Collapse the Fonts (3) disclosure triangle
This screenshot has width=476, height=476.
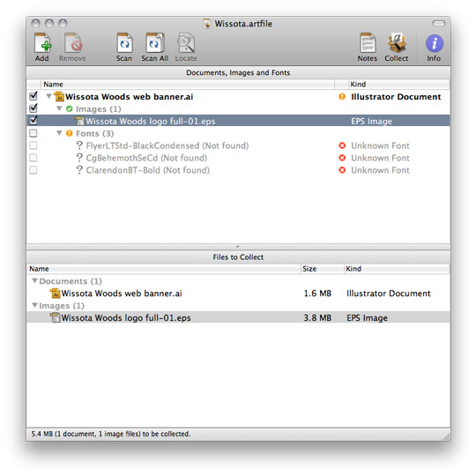(x=60, y=133)
